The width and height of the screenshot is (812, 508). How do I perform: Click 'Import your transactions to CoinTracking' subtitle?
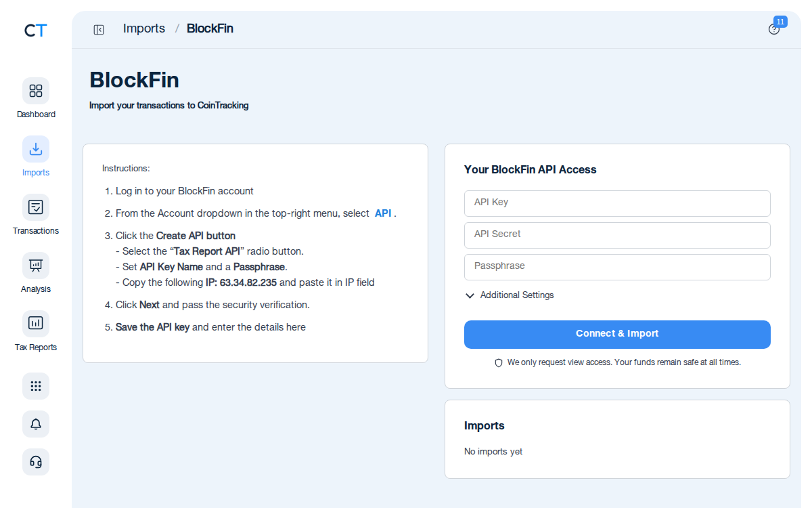coord(169,106)
